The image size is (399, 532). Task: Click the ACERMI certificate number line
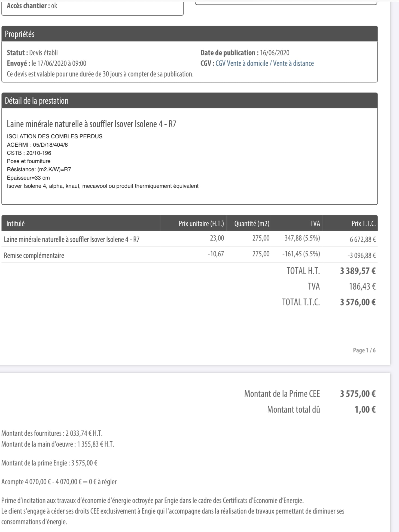pos(37,145)
